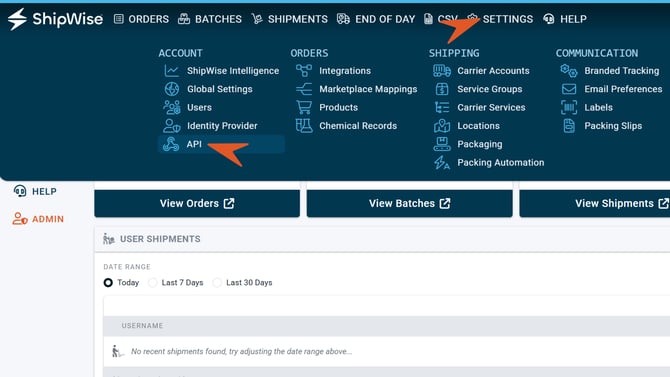The image size is (670, 377).
Task: Click the Carrier Accounts truck icon
Action: [x=442, y=71]
